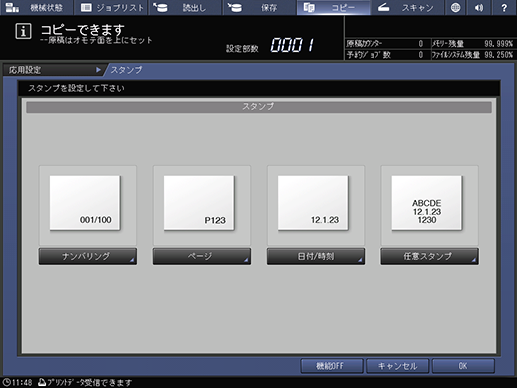Open the ページ page stamp settings
517x388 pixels.
202,256
